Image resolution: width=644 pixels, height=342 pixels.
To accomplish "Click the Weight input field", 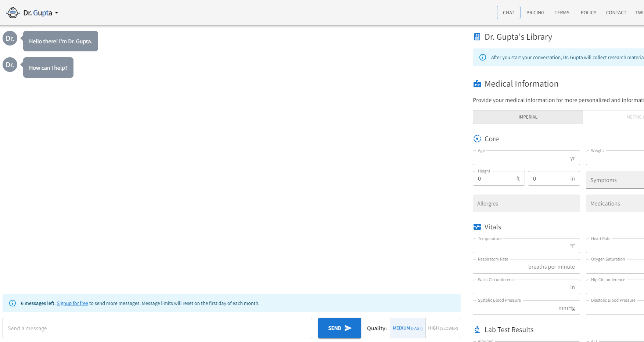I will (615, 158).
